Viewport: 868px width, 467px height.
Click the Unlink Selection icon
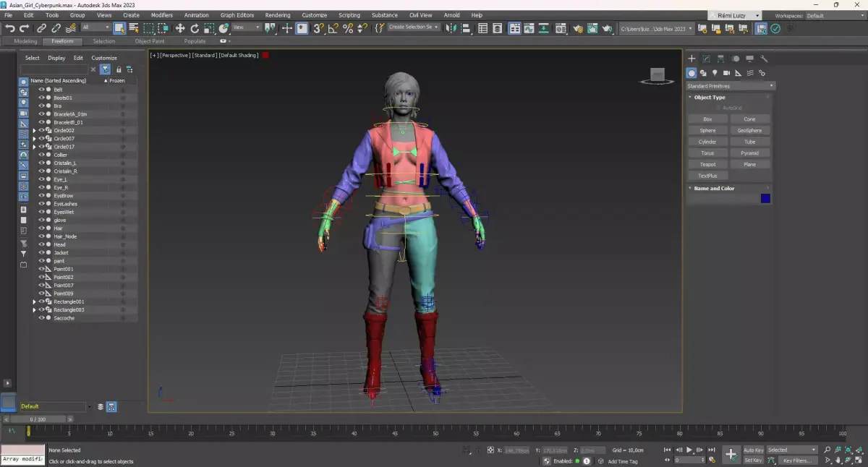(56, 28)
